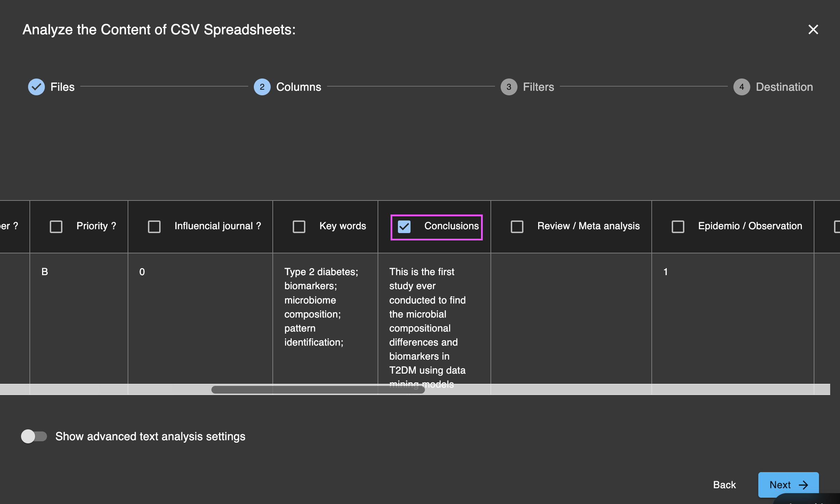The height and width of the screenshot is (504, 840).
Task: Click the Priority cell value B
Action: [x=45, y=272]
